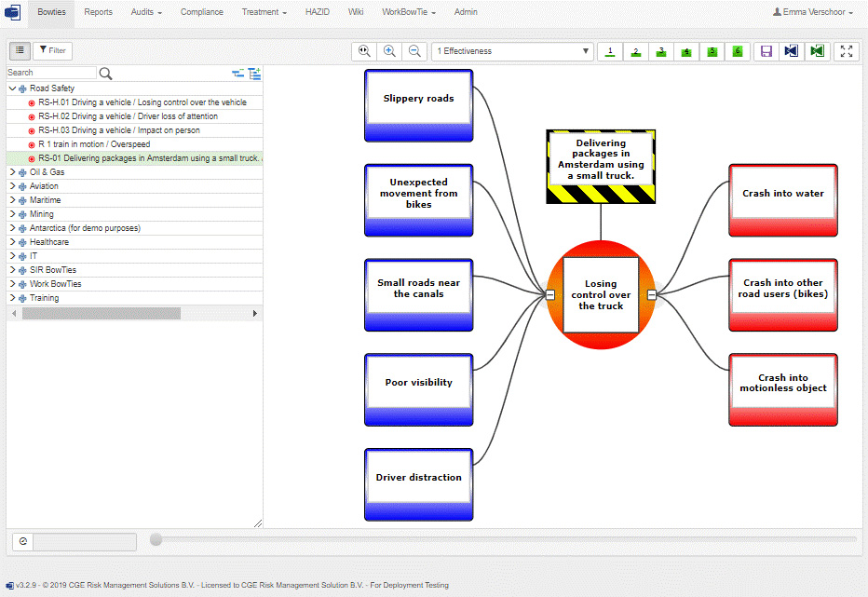This screenshot has width=868, height=597.
Task: Click the zoom out magnifier icon
Action: 414,51
